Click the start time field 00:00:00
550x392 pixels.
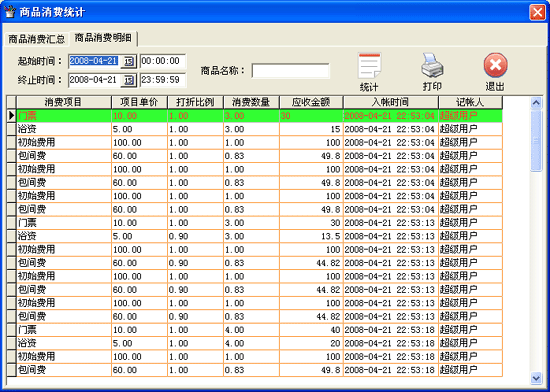[163, 61]
